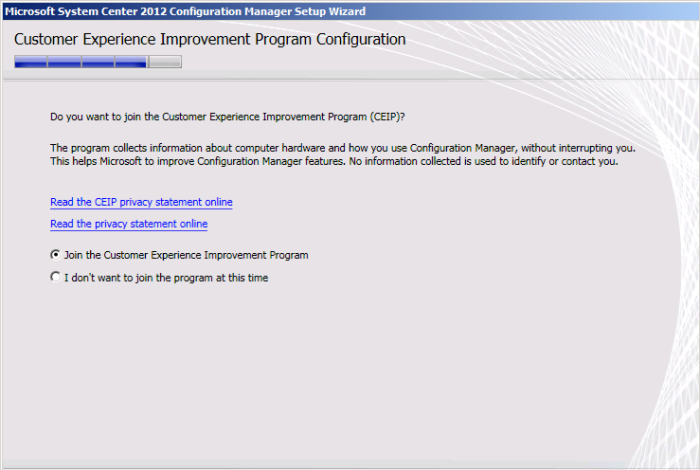Click the 'Do you want to join' question
The image size is (700, 470).
[227, 117]
